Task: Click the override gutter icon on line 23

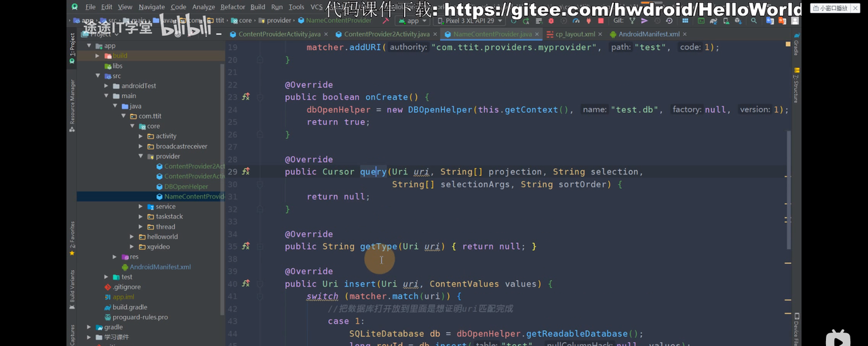Action: pyautogui.click(x=245, y=97)
